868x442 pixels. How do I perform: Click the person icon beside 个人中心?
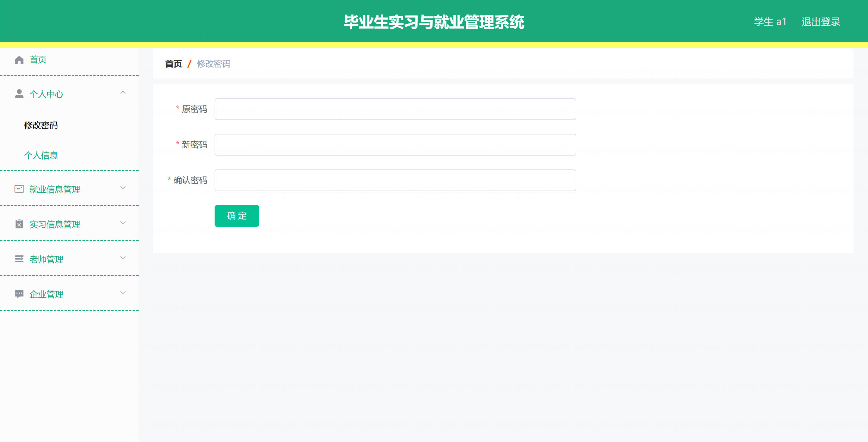pos(19,94)
